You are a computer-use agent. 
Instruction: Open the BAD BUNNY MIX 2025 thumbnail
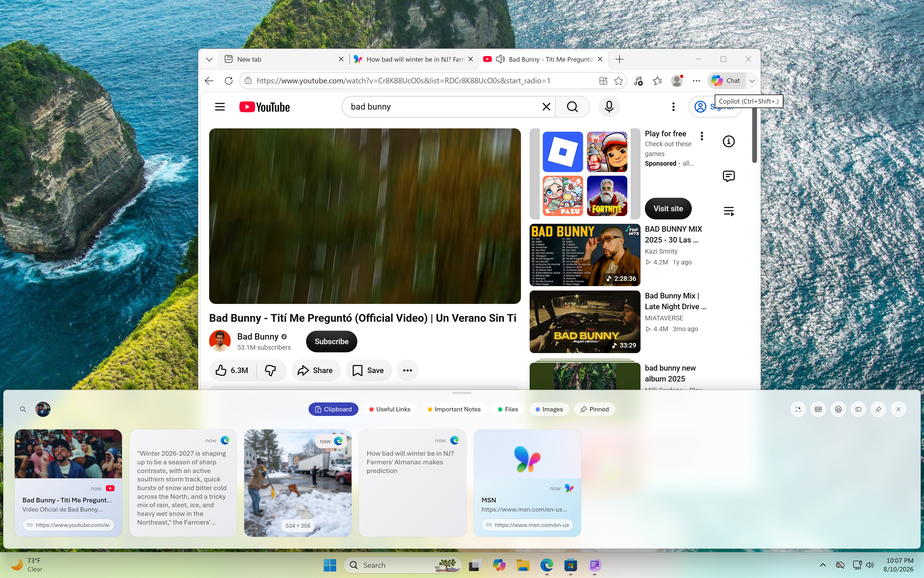point(584,255)
